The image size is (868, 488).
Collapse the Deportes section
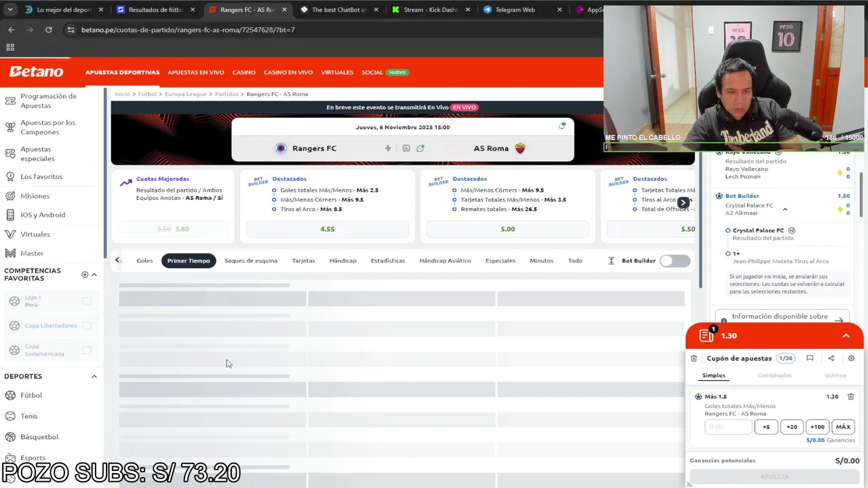(94, 376)
